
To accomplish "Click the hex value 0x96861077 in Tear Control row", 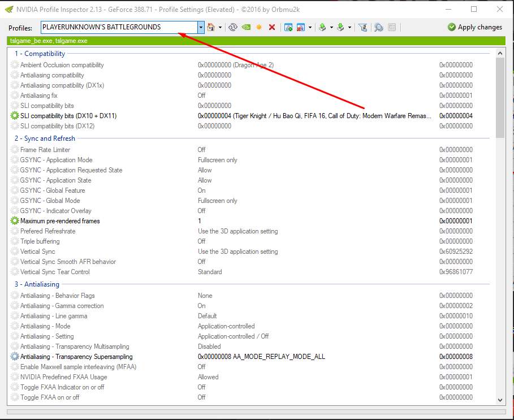I will 456,271.
